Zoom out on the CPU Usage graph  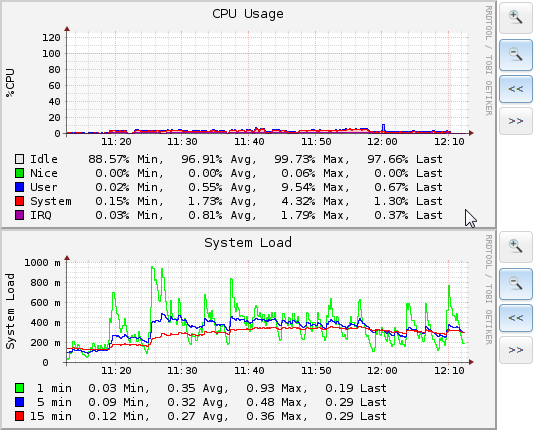(x=516, y=55)
